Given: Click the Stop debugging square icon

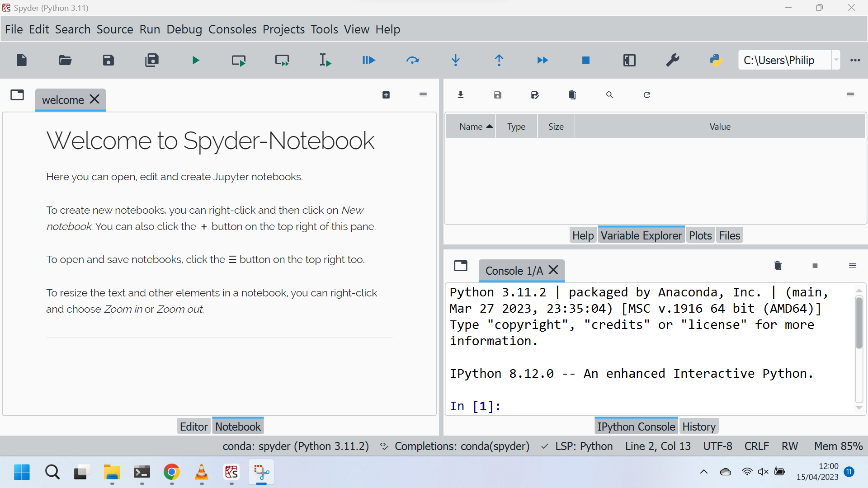Looking at the screenshot, I should click(x=585, y=60).
